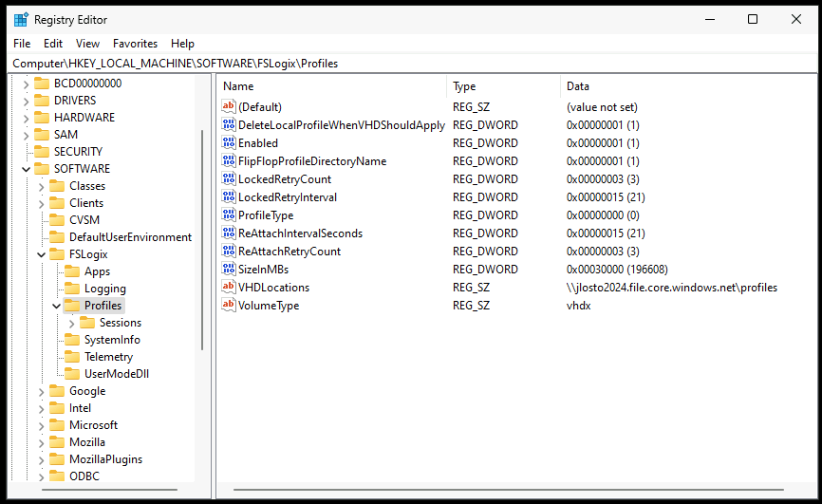
Task: Click the Logging folder icon
Action: [x=72, y=289]
